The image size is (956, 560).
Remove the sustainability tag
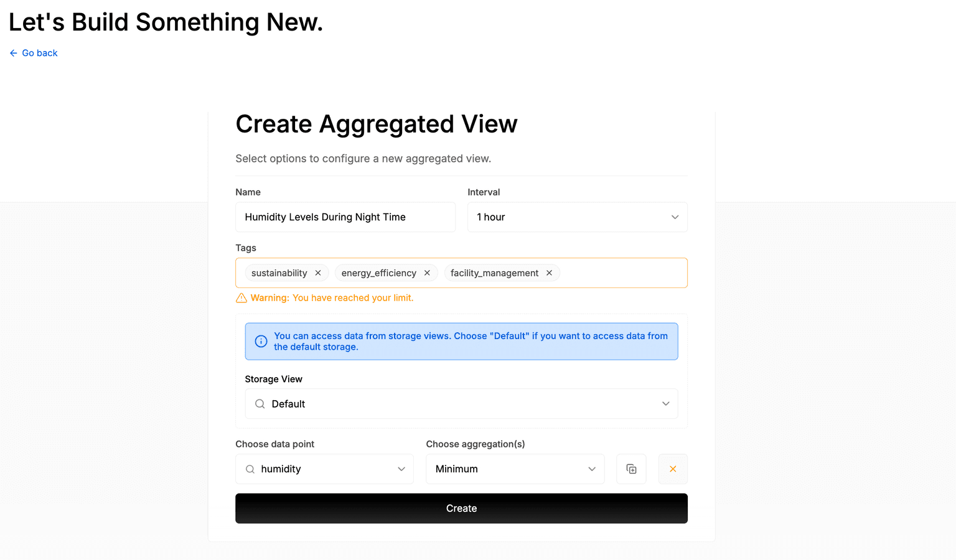tap(318, 273)
